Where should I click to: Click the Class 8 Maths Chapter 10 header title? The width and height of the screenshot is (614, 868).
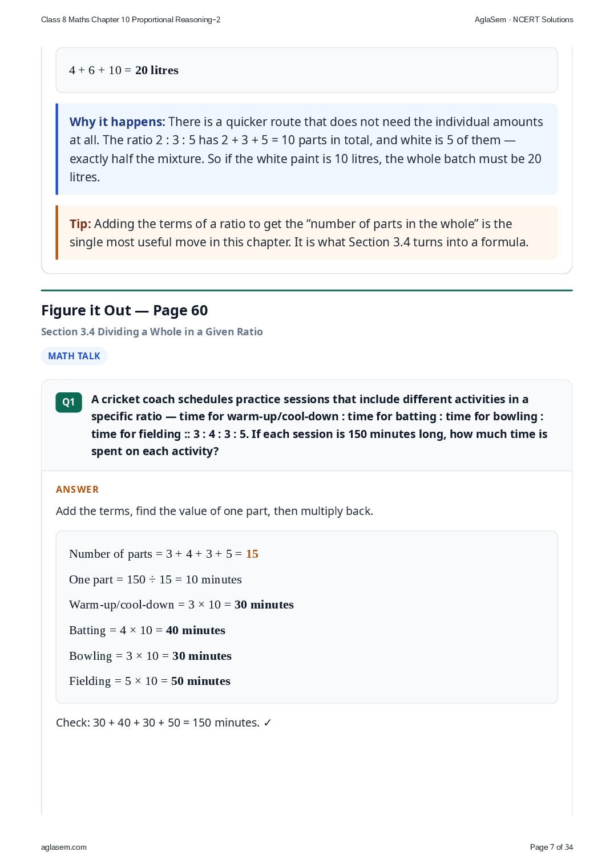tap(131, 19)
